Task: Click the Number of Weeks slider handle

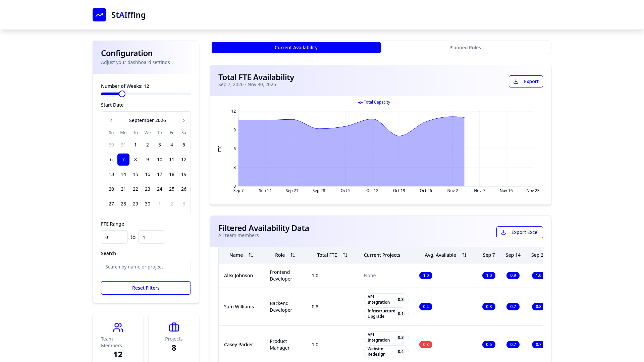Action: click(x=122, y=94)
